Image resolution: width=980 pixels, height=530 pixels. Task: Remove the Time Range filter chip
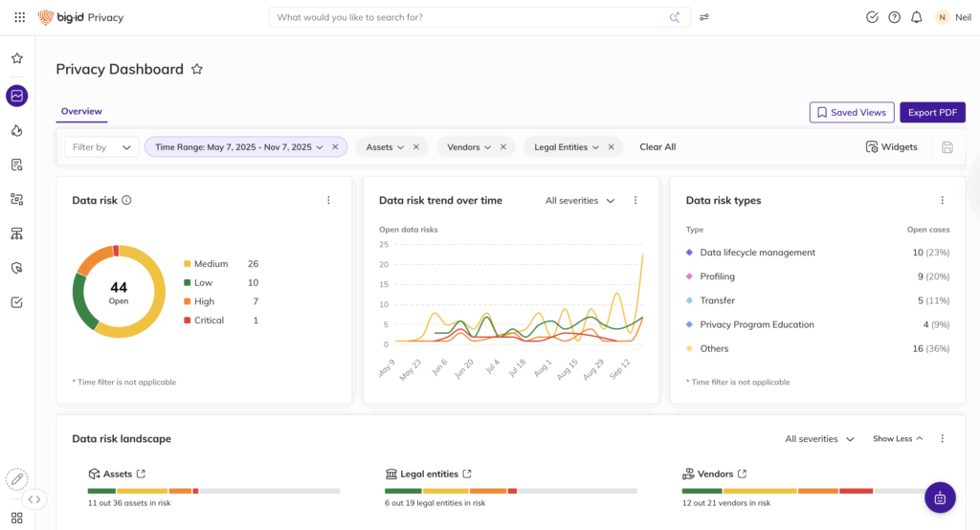point(335,147)
